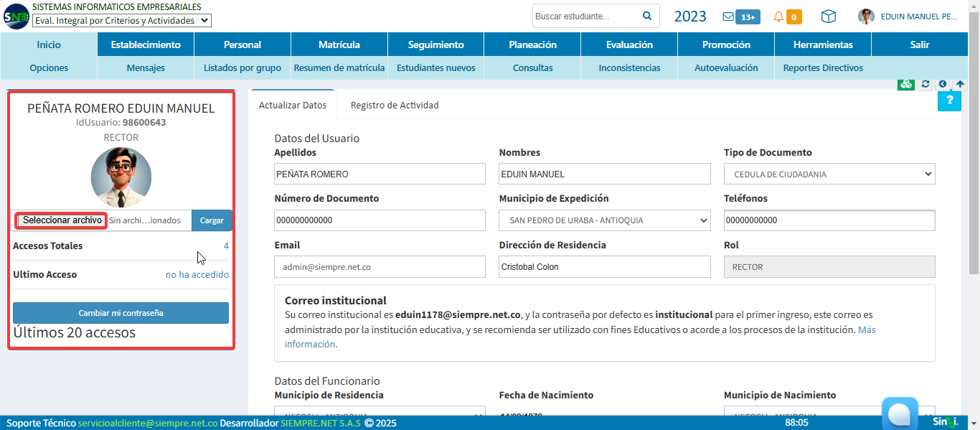Open the Matrícula menu
Viewport: 980px width, 430px height.
pos(339,45)
